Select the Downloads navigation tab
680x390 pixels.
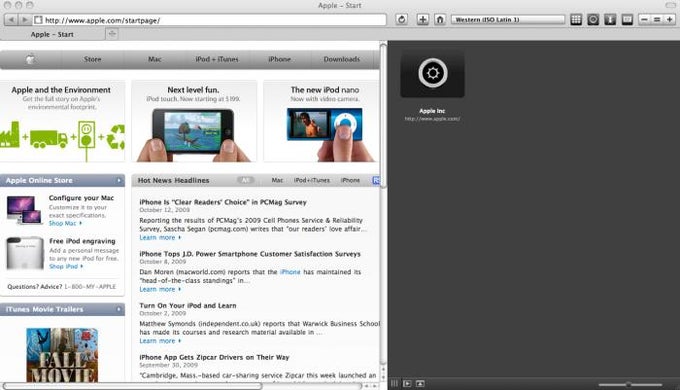coord(342,59)
